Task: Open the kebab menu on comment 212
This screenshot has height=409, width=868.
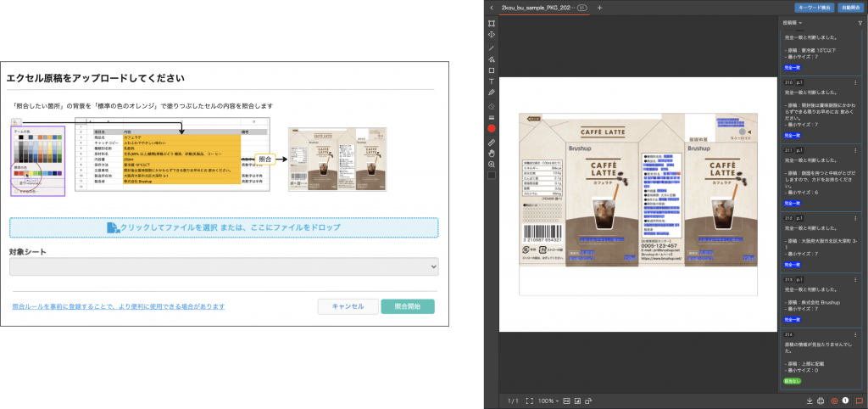Action: [855, 218]
